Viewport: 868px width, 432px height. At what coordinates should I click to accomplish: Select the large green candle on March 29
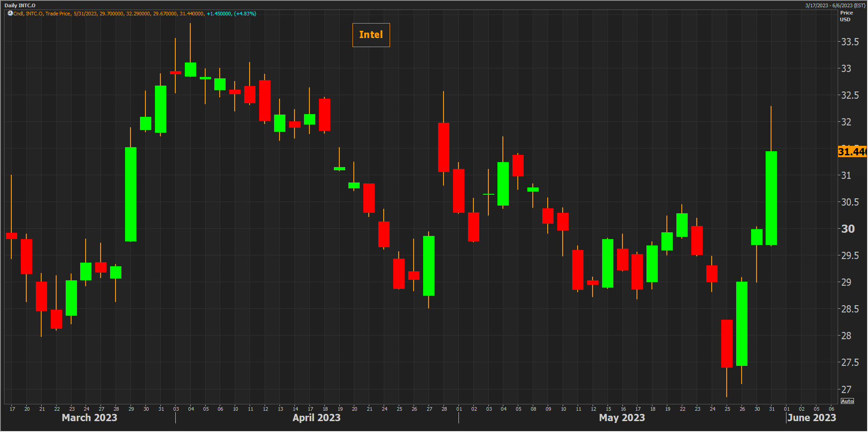130,194
